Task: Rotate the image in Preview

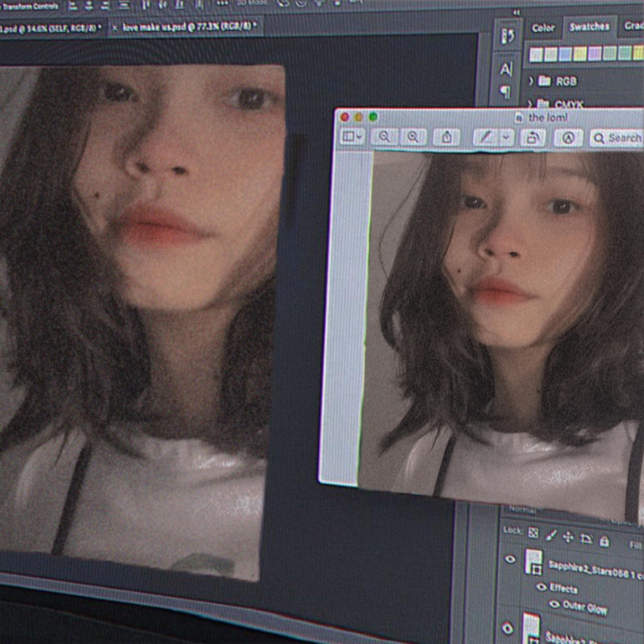Action: (533, 138)
